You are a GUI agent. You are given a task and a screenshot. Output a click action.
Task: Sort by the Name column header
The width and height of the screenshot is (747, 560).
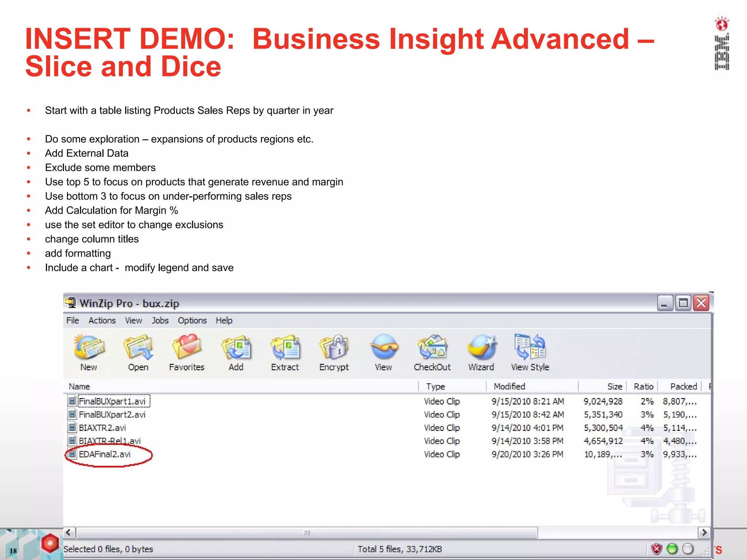click(241, 386)
